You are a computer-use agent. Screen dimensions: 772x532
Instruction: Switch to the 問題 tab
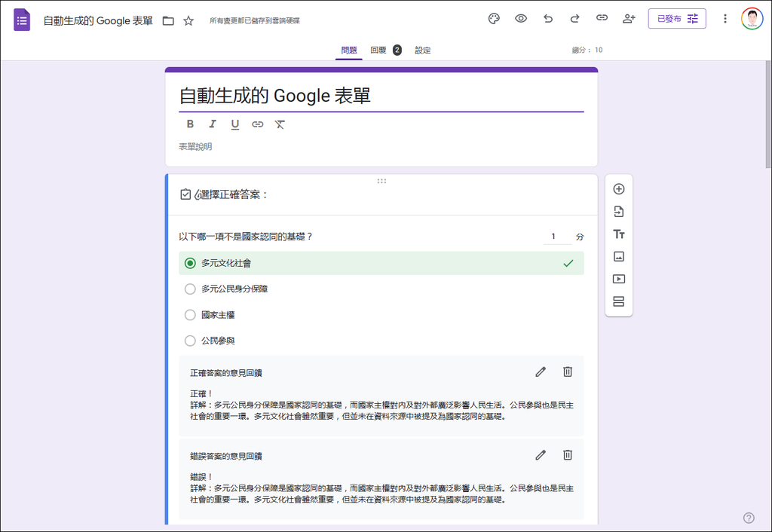click(348, 50)
